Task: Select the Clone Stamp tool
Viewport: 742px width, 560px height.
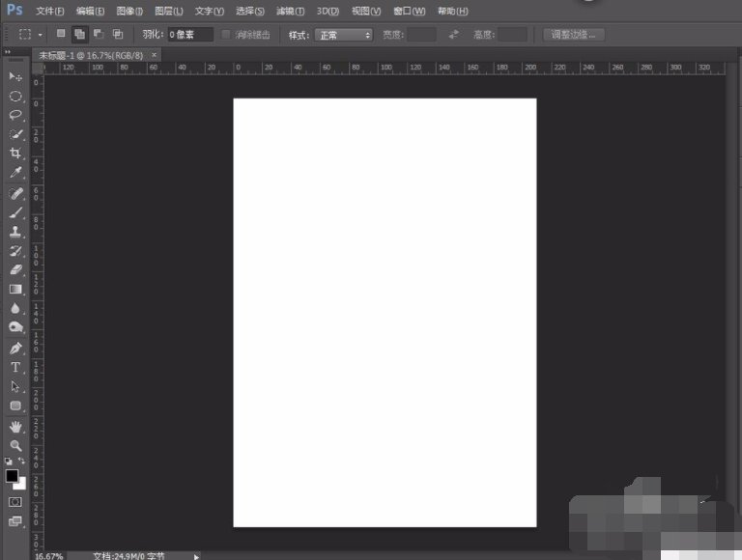Action: coord(15,232)
